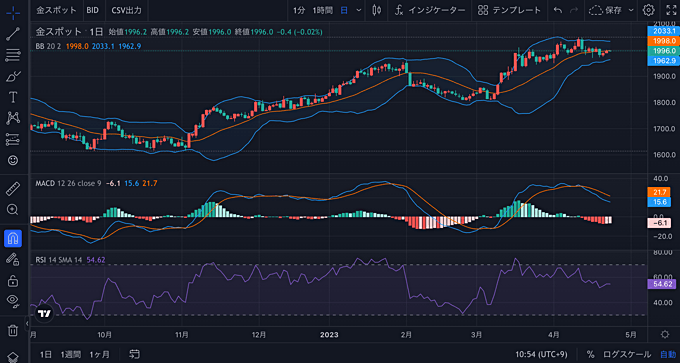Expand the timeframe dropdown chevron
The height and width of the screenshot is (363, 680).
(x=358, y=10)
